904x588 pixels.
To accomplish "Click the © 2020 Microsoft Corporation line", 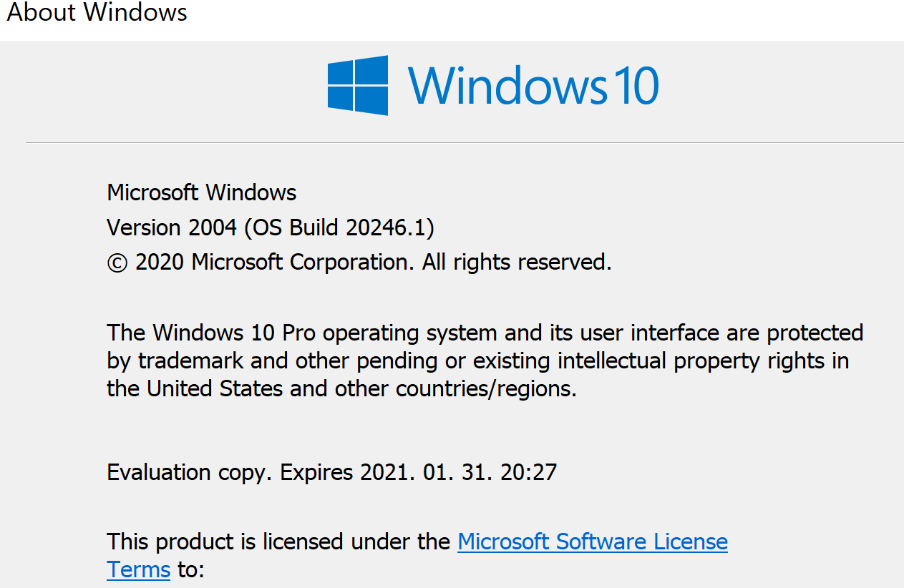I will click(359, 263).
